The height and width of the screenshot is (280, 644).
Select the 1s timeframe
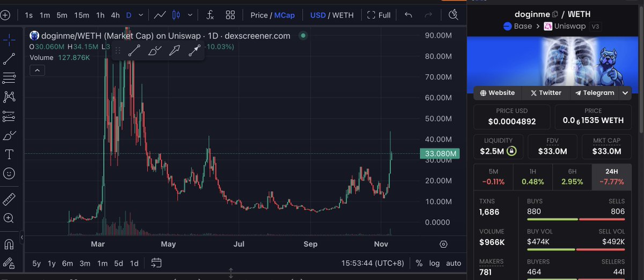pos(28,15)
